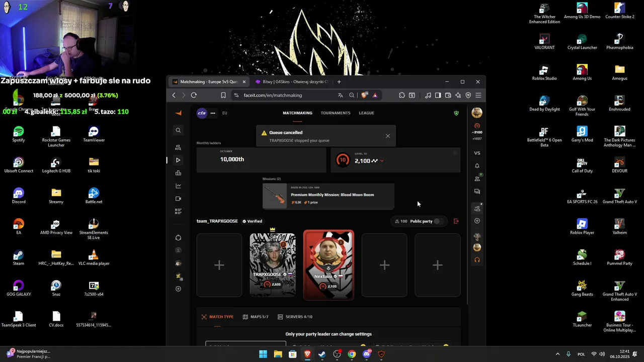The height and width of the screenshot is (362, 644).
Task: Open the Brave Rewards triangle icon
Action: (375, 95)
